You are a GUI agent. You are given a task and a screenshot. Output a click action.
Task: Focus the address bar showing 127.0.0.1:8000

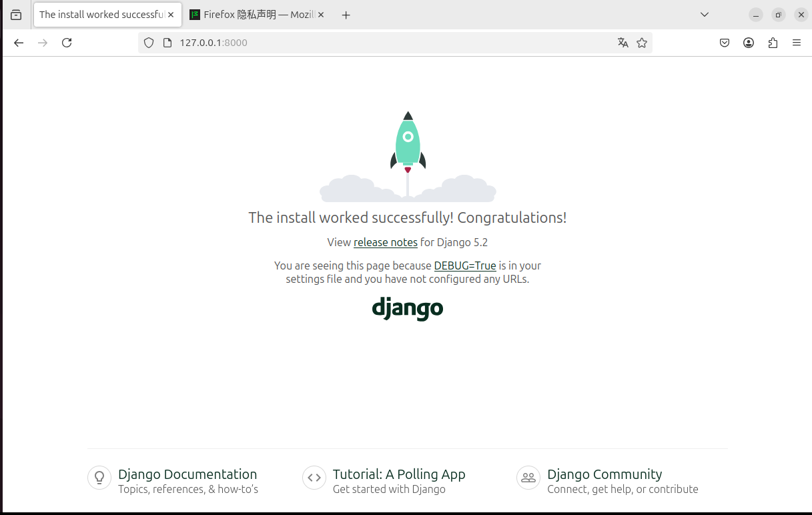pos(395,43)
